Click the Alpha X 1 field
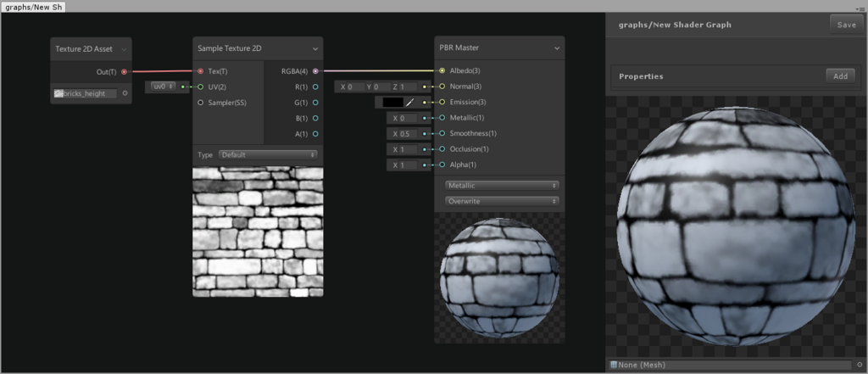868x374 pixels. (409, 165)
